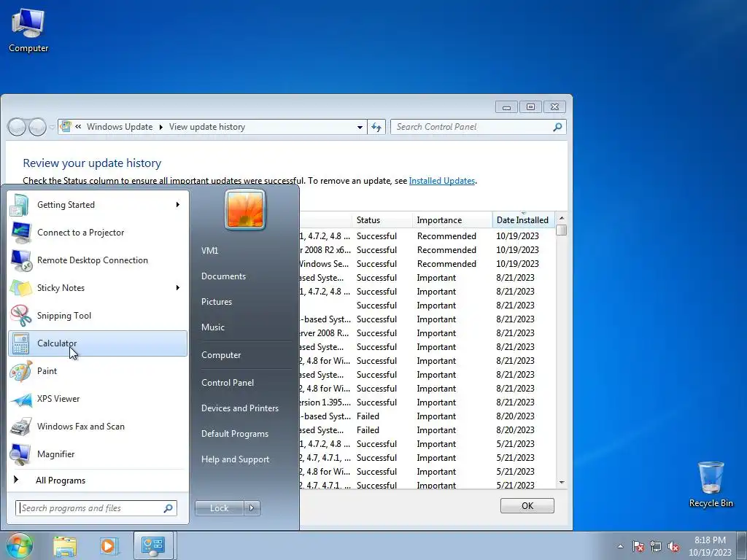Click the Action Center flag tray icon
This screenshot has height=560, width=747.
point(638,546)
